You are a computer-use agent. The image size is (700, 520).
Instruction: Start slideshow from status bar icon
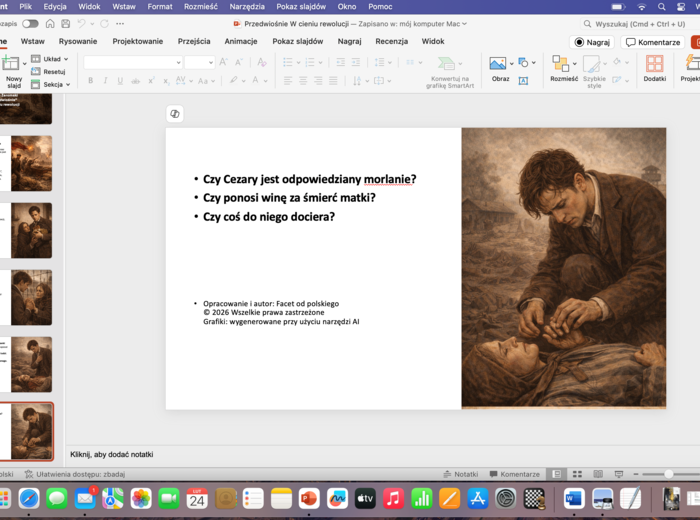pos(618,474)
